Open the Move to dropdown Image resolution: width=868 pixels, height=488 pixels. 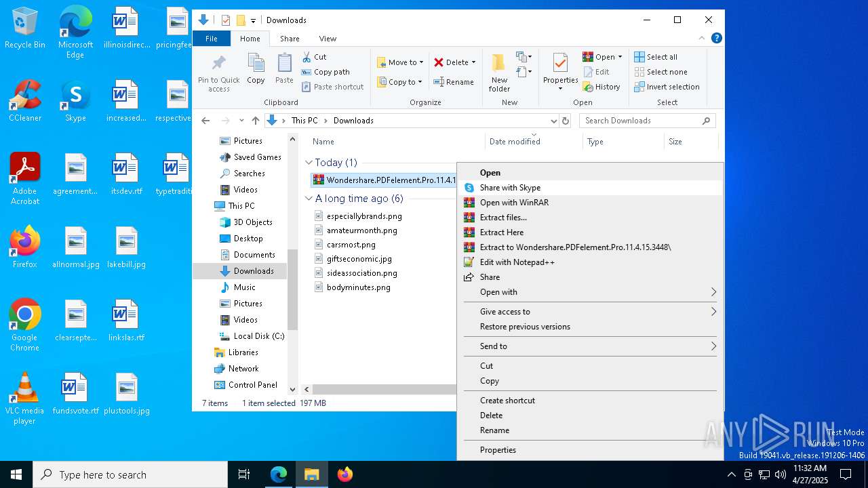(x=400, y=62)
